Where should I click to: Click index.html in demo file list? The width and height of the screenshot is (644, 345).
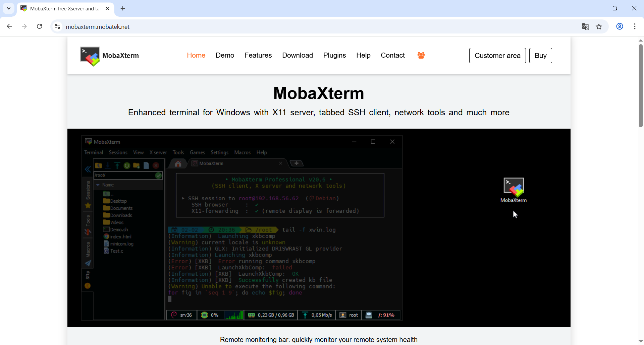[117, 236]
